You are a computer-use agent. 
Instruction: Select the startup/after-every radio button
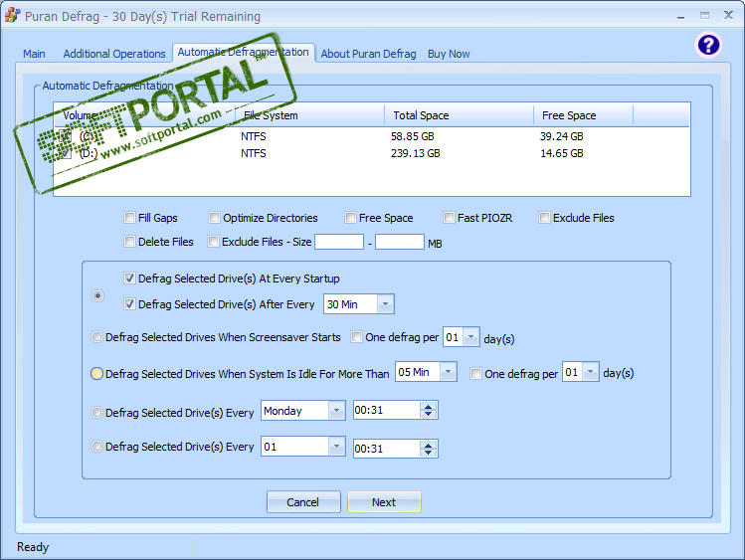97,295
